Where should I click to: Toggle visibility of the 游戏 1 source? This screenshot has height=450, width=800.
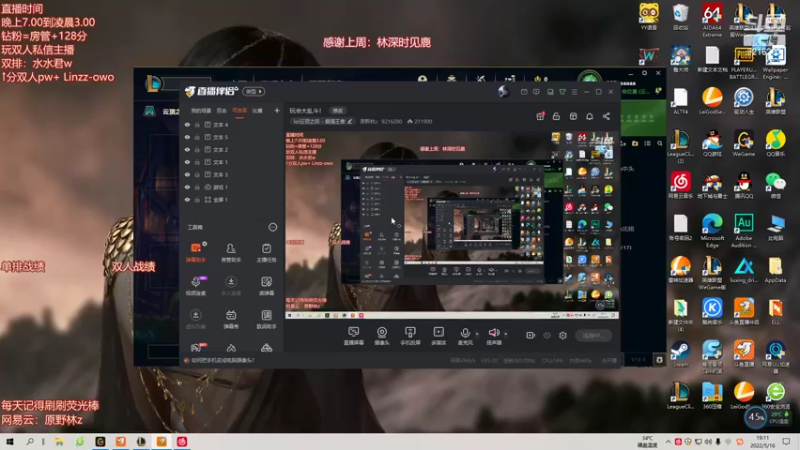[187, 187]
